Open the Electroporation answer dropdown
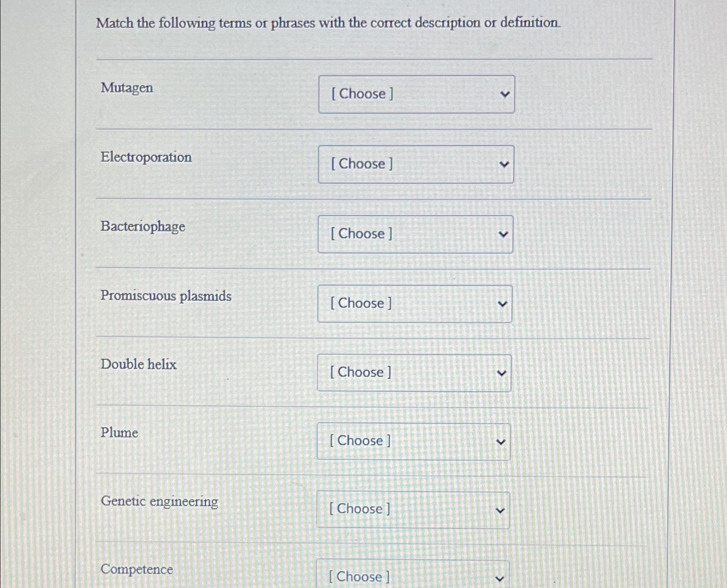This screenshot has height=588, width=727. click(415, 164)
